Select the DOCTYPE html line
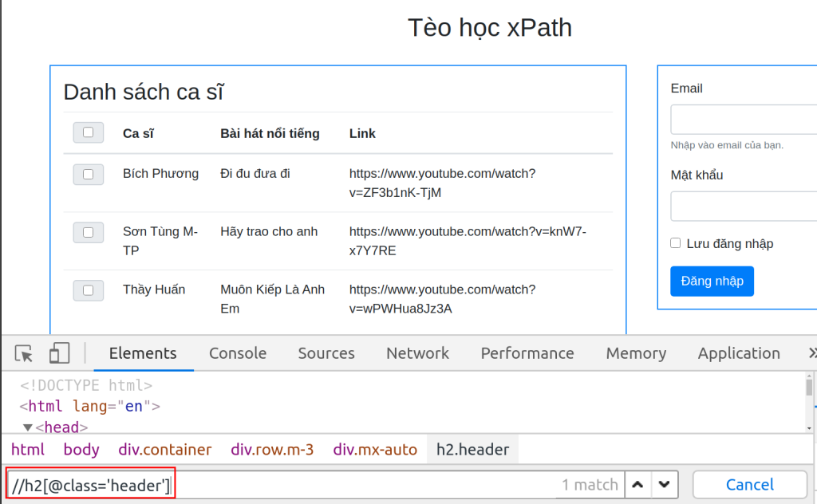The height and width of the screenshot is (504, 817). click(x=86, y=385)
